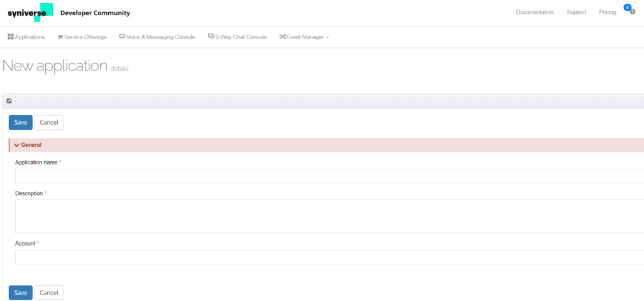
Task: Click the bottom Cancel button
Action: pyautogui.click(x=48, y=293)
